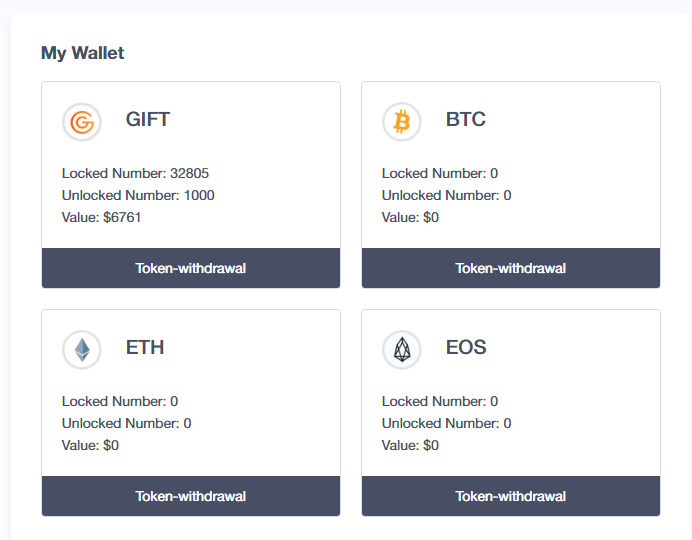The width and height of the screenshot is (692, 540).
Task: Select the ETH token name heading
Action: [x=145, y=348]
